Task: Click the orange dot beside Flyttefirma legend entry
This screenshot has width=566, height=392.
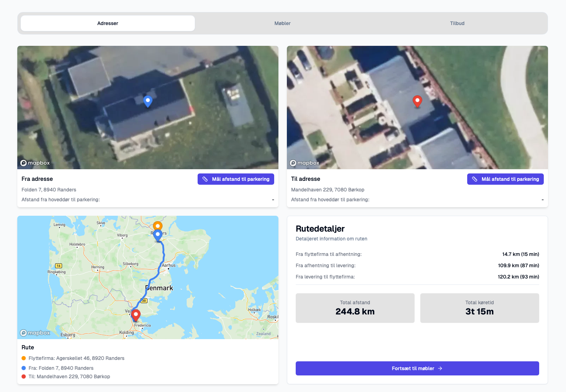Action: coord(24,358)
